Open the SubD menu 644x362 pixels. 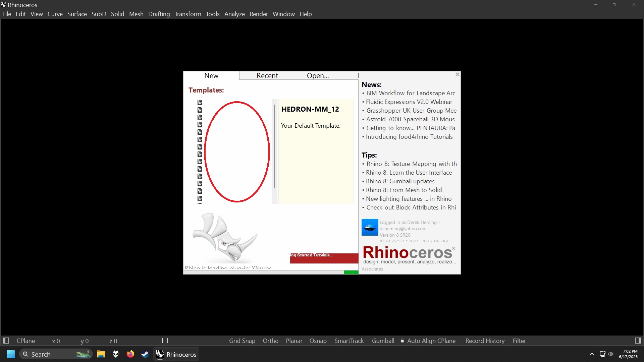pyautogui.click(x=99, y=14)
